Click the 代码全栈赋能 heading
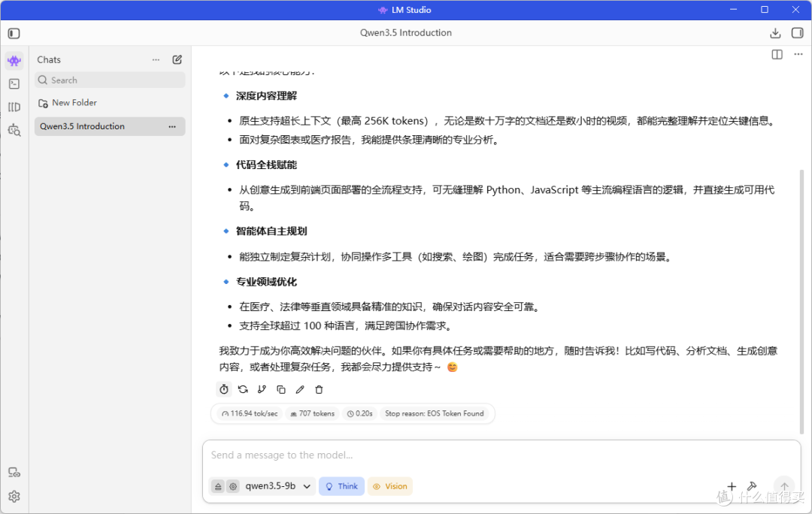The image size is (812, 514). [266, 165]
